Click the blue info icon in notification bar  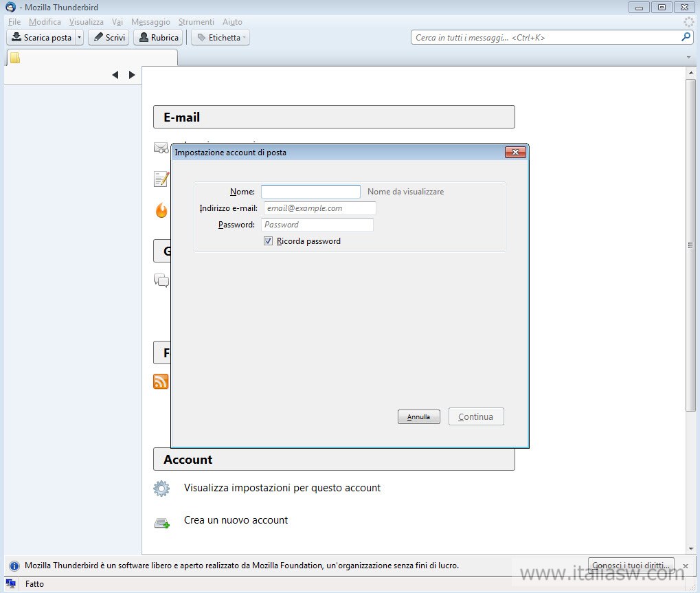14,566
